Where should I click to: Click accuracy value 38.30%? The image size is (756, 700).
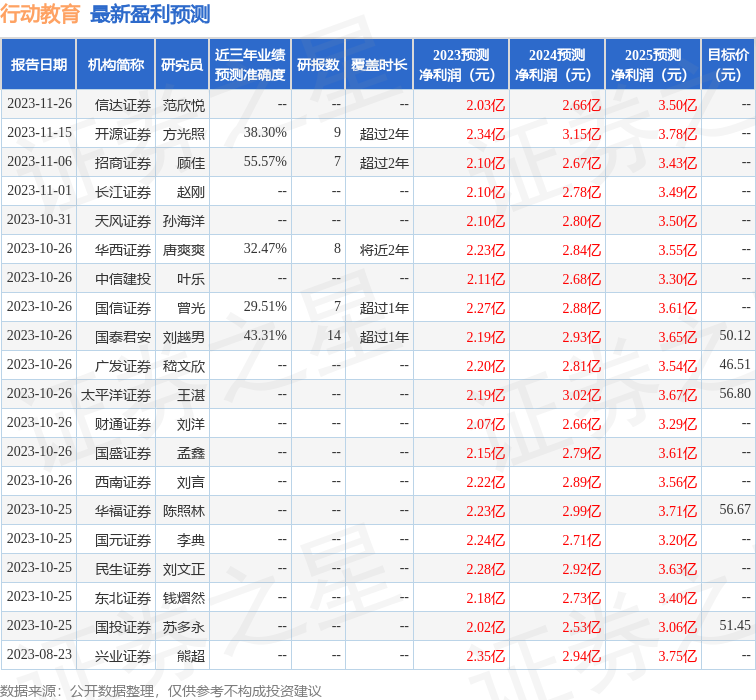pos(265,132)
